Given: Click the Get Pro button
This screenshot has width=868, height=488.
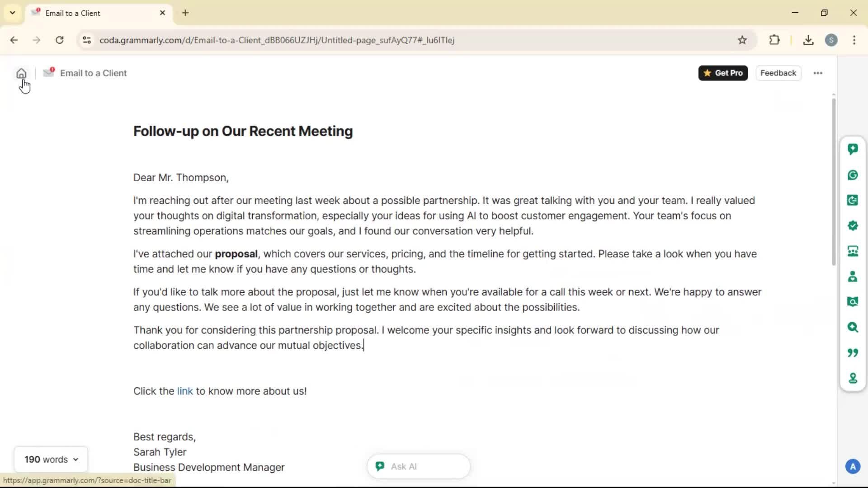Looking at the screenshot, I should 723,73.
